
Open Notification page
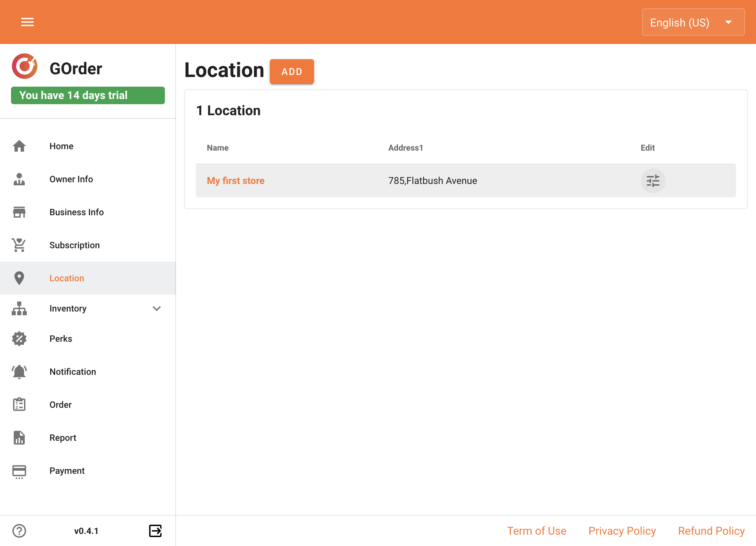coord(88,372)
